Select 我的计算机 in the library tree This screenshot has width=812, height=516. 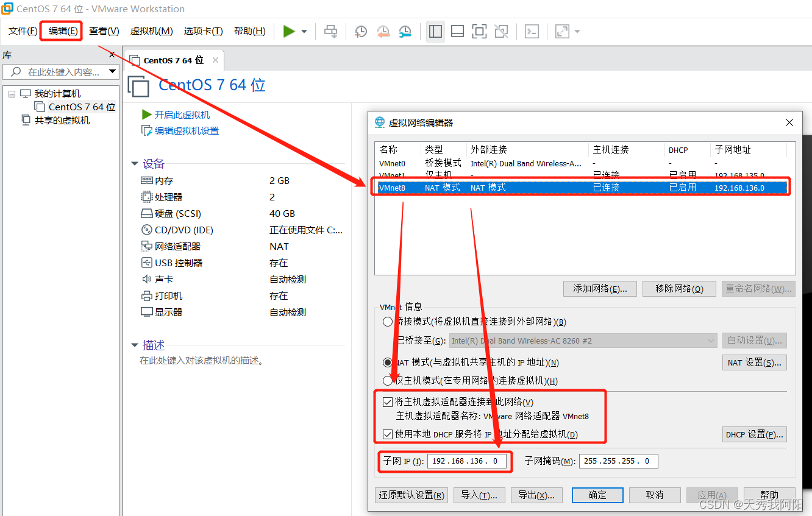(x=57, y=94)
